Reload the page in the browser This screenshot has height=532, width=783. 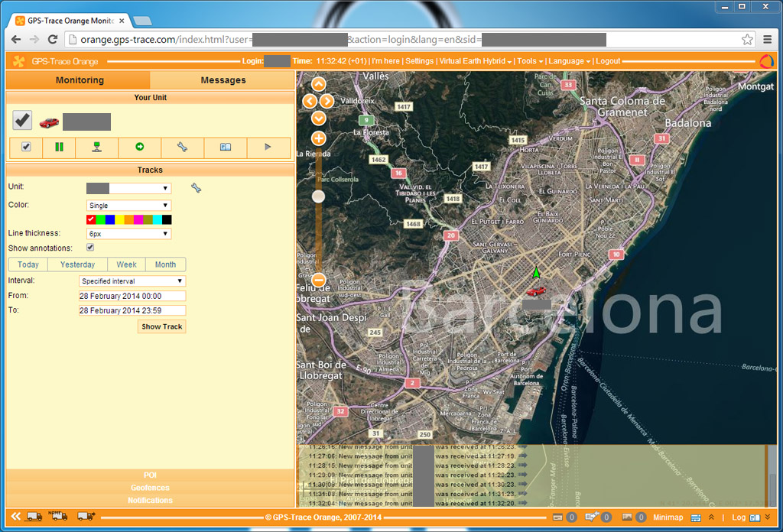tap(53, 40)
